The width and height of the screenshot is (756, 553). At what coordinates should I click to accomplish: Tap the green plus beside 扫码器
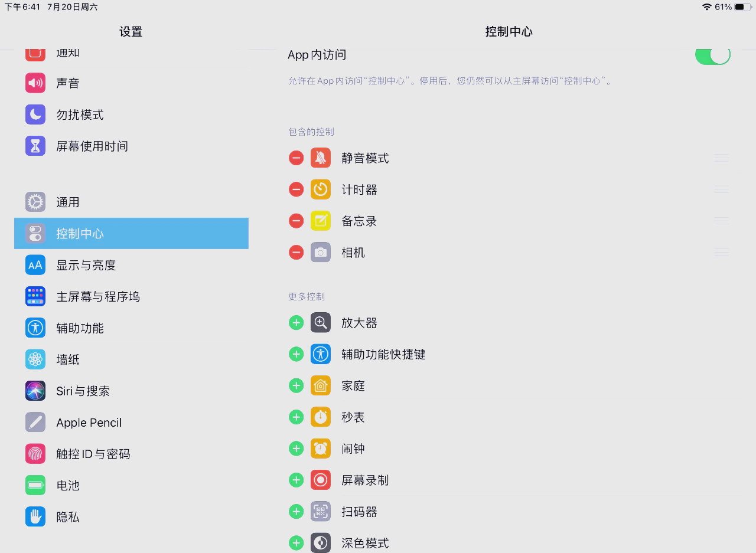[x=296, y=512]
